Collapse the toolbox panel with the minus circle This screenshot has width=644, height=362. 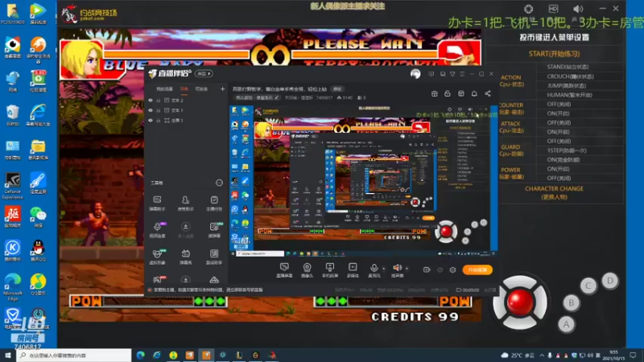pyautogui.click(x=219, y=183)
